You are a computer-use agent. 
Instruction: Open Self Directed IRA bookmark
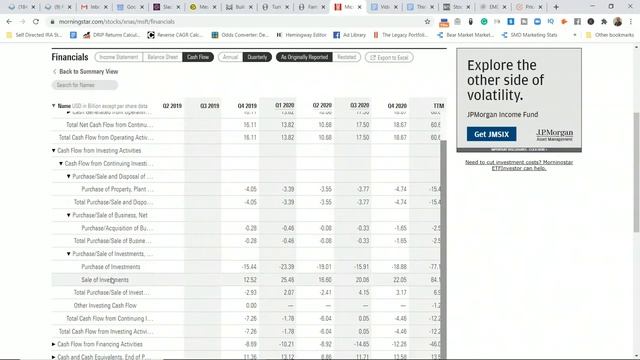tap(35, 35)
